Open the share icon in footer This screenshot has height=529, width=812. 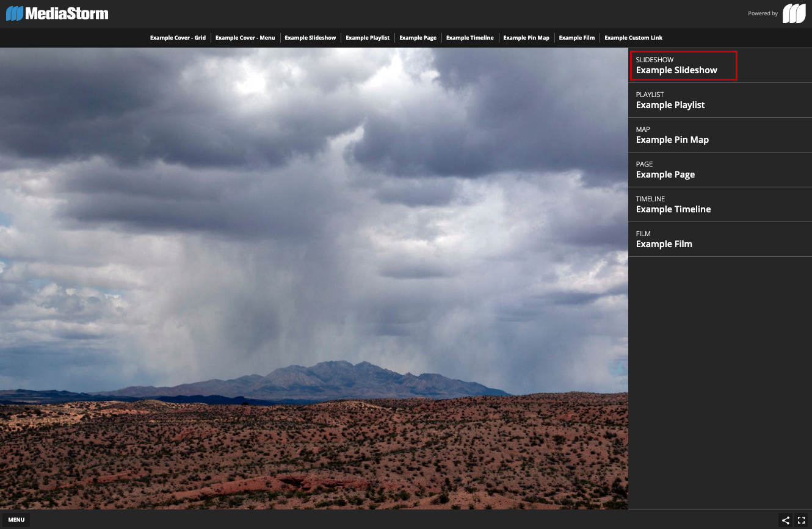[x=786, y=520]
